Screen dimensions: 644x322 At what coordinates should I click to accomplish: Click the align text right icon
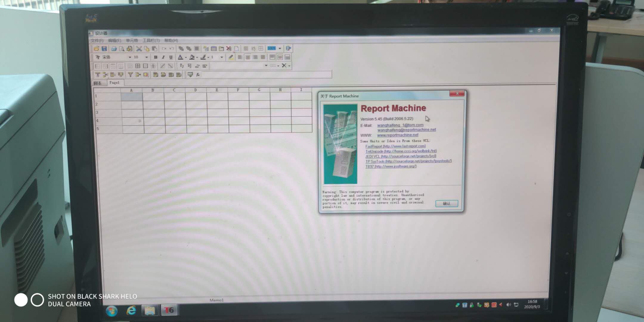click(255, 57)
